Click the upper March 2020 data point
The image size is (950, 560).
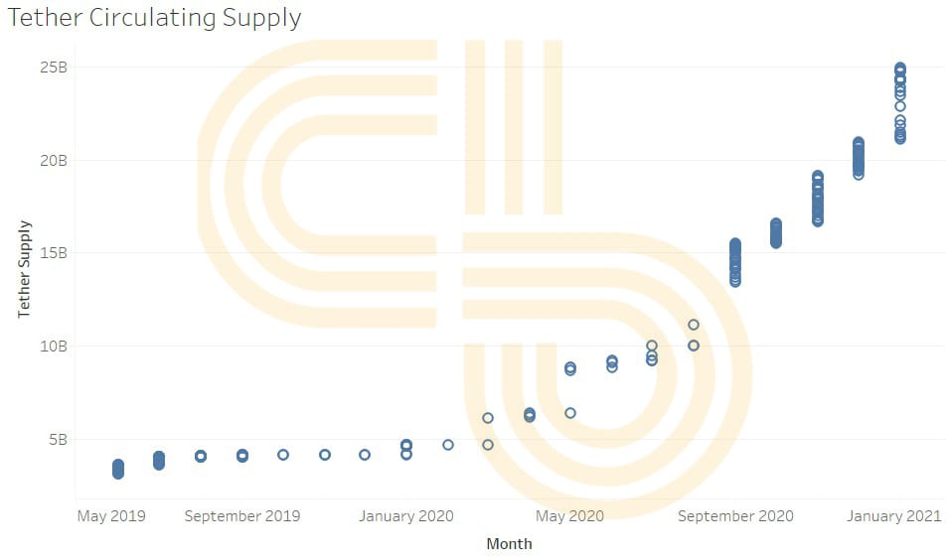tap(488, 418)
